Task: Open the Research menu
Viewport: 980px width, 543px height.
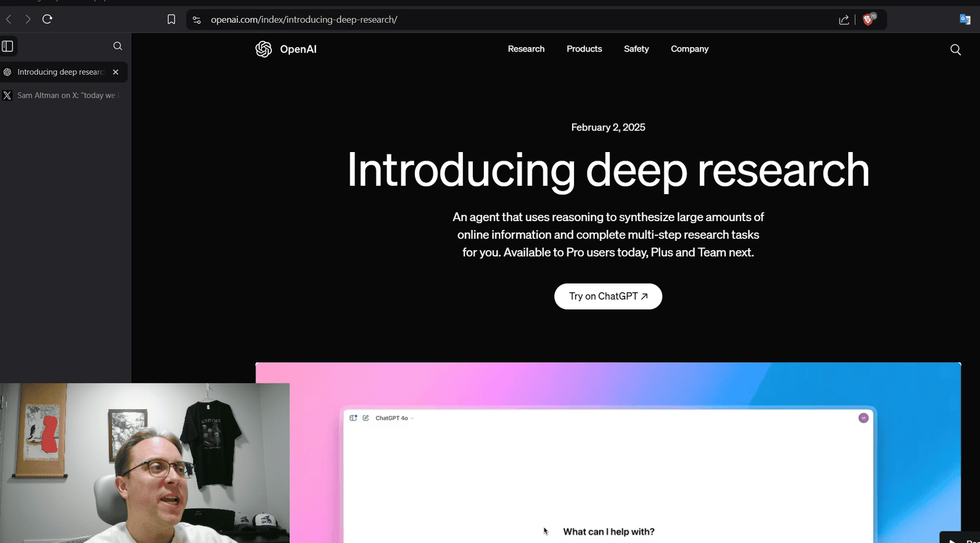Action: tap(526, 49)
